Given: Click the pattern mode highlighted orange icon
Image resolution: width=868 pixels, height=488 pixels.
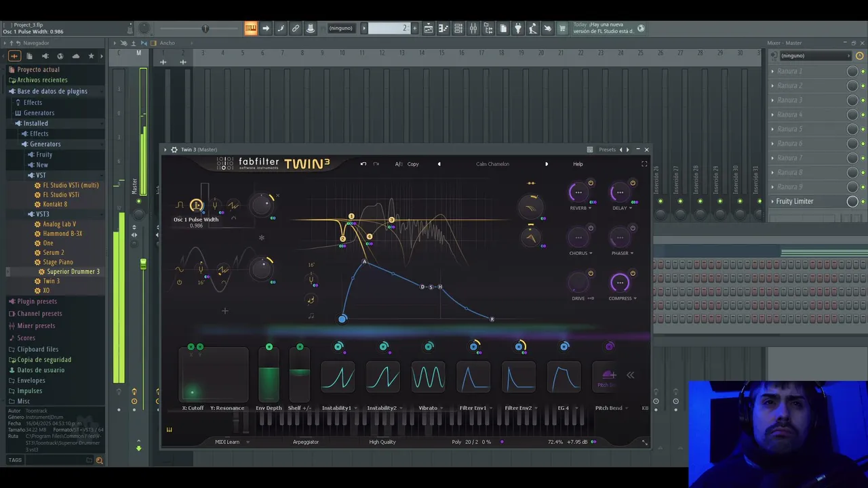Looking at the screenshot, I should [251, 28].
